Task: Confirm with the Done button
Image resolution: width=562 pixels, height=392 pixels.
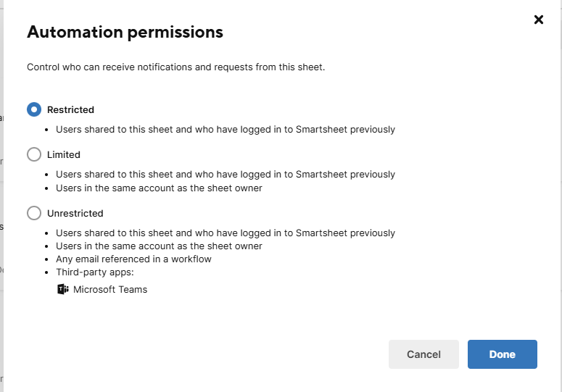Action: (502, 354)
